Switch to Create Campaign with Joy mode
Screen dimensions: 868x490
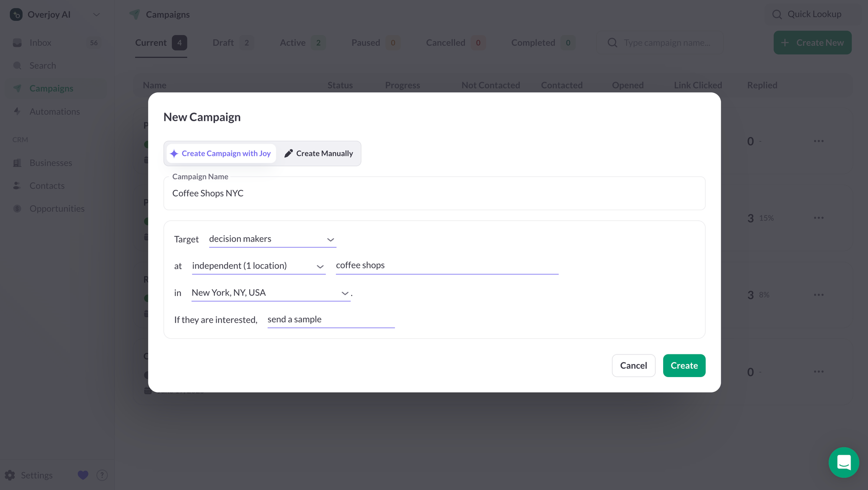coord(221,153)
